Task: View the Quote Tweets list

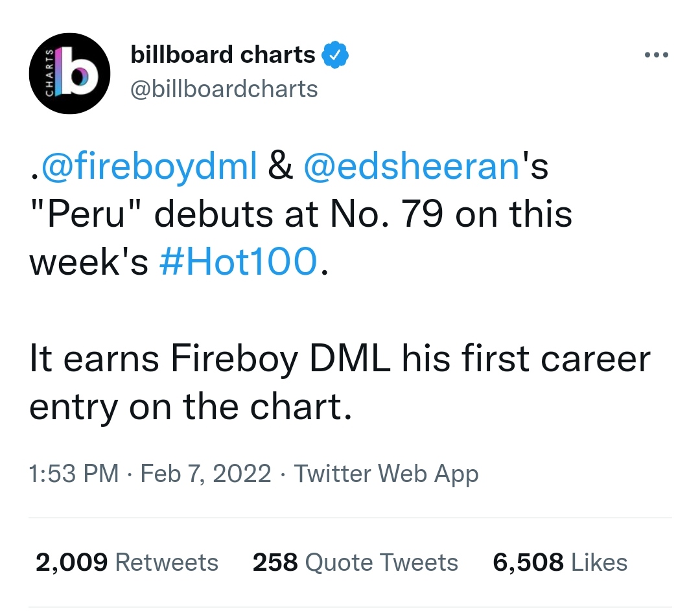Action: (381, 562)
